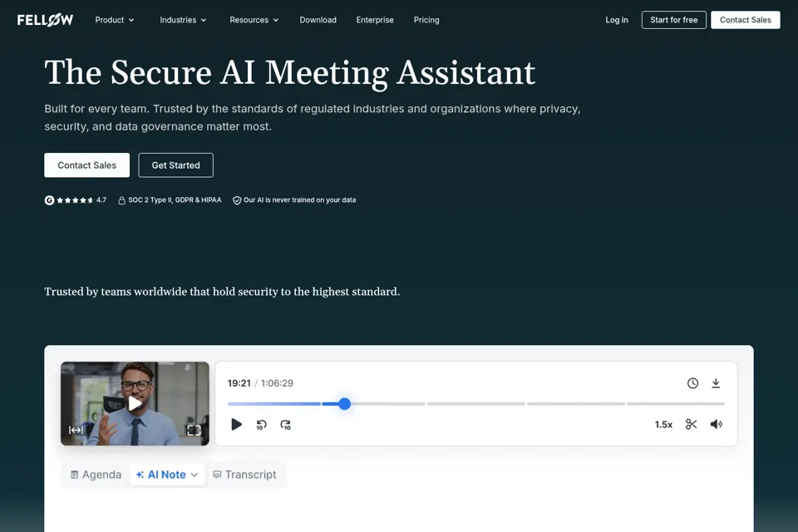Click the SOC 2 Type II, GDPR & HIPAA text
Screen dimensions: 798x532
[175, 200]
